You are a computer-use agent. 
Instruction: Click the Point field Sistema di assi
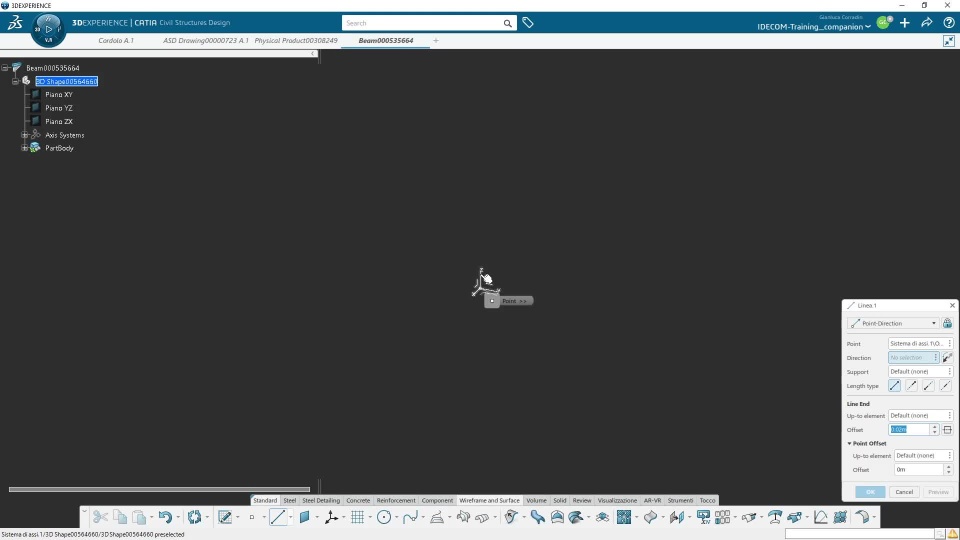click(917, 343)
